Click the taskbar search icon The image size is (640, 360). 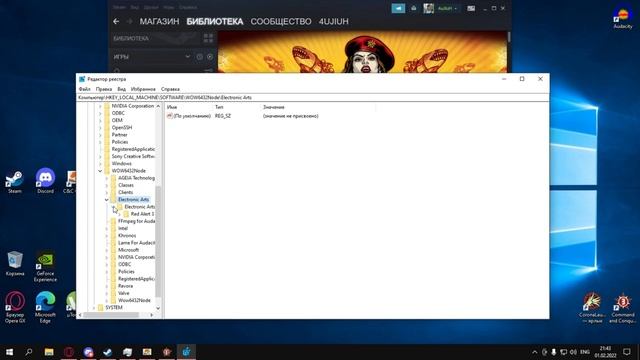coord(29,352)
